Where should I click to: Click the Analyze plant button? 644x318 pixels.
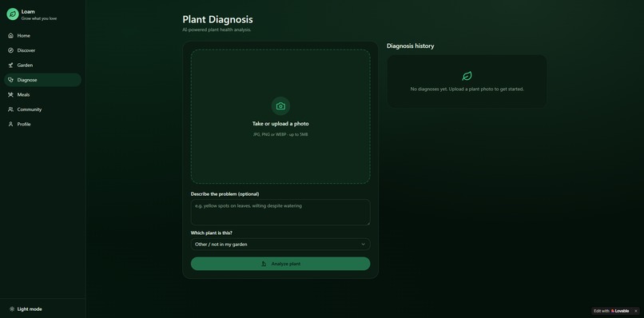pyautogui.click(x=280, y=264)
